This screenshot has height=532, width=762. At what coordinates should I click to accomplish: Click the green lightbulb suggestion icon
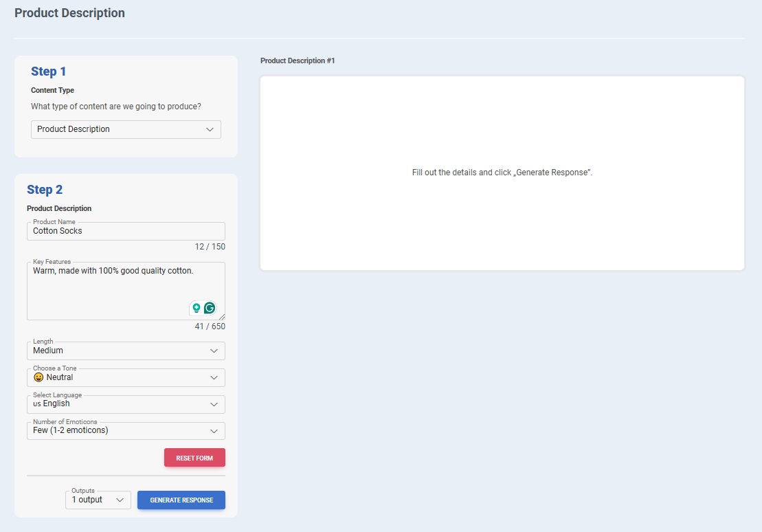197,308
